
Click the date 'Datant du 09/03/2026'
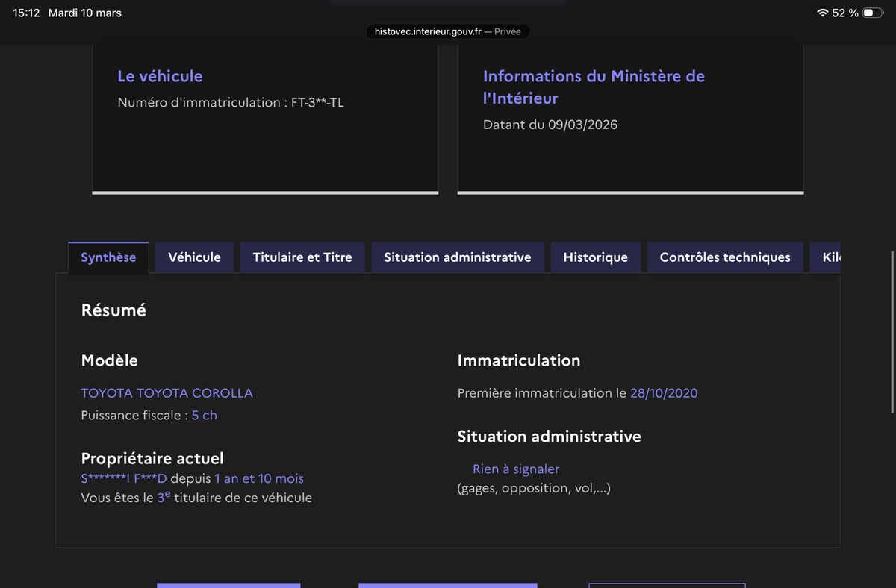click(x=550, y=125)
